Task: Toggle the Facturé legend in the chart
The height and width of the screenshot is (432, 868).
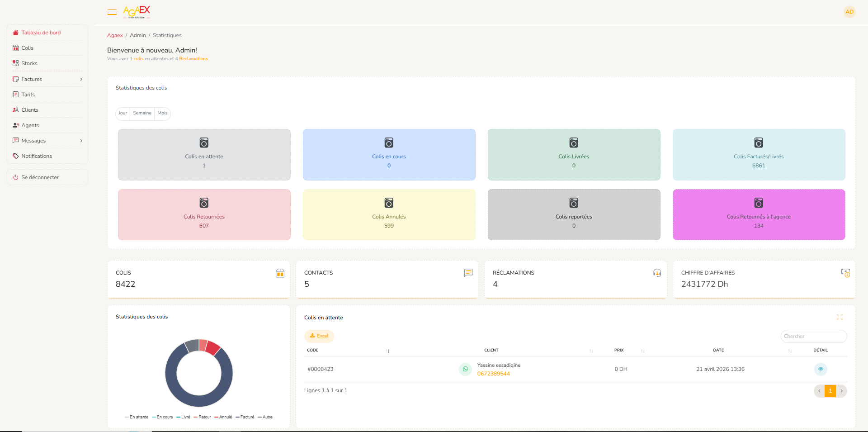Action: [x=245, y=417]
